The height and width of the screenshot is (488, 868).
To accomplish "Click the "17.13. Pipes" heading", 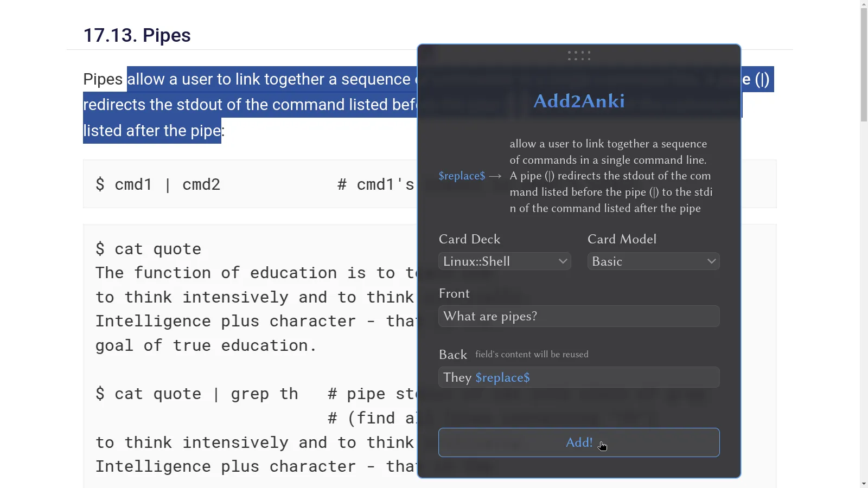I will 137,35.
